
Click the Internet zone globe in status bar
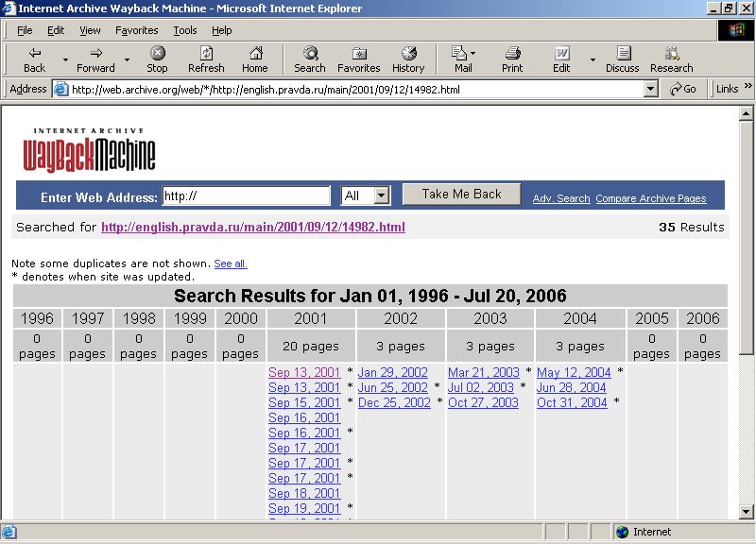(x=622, y=532)
